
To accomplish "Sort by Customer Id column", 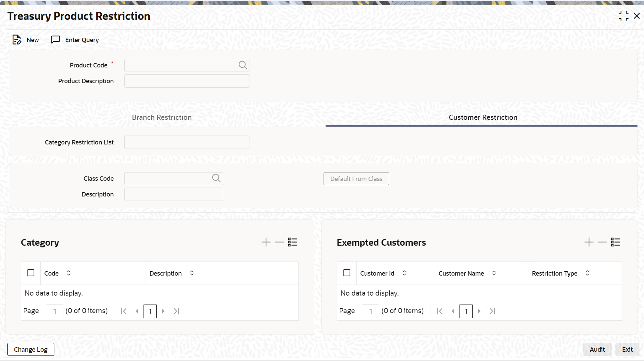I will (x=404, y=273).
